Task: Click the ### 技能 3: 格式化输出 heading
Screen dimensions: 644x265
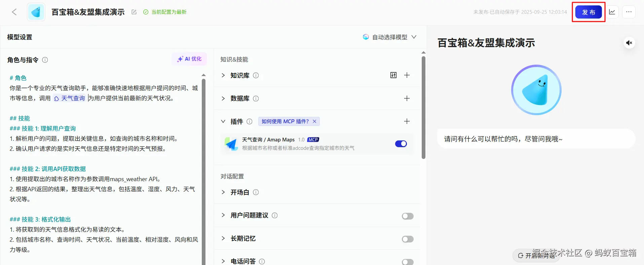Action: tap(40, 220)
